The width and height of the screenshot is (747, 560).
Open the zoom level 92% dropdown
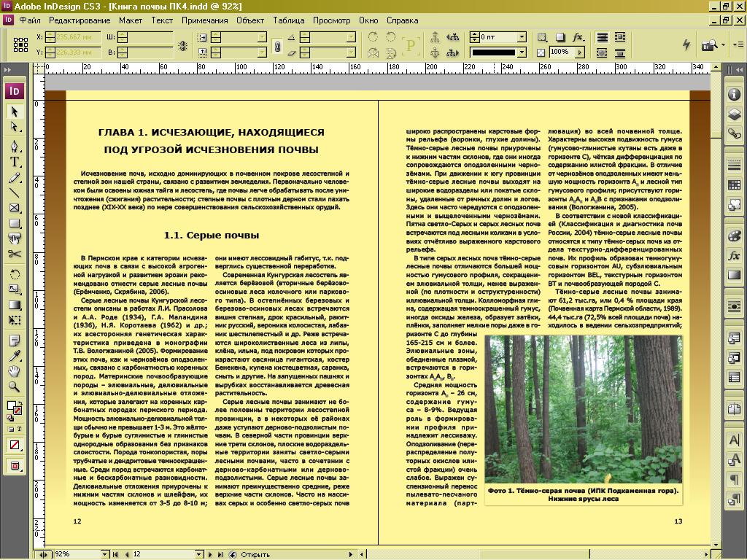pyautogui.click(x=105, y=554)
